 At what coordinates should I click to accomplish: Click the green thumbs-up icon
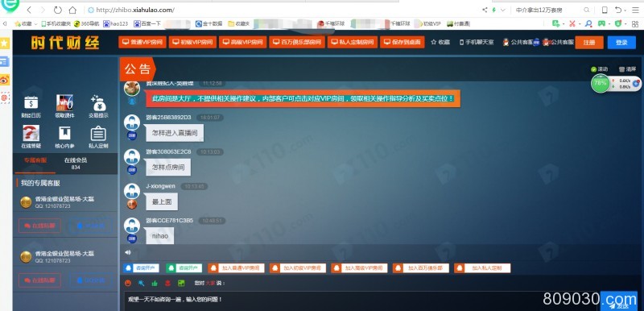point(155,283)
